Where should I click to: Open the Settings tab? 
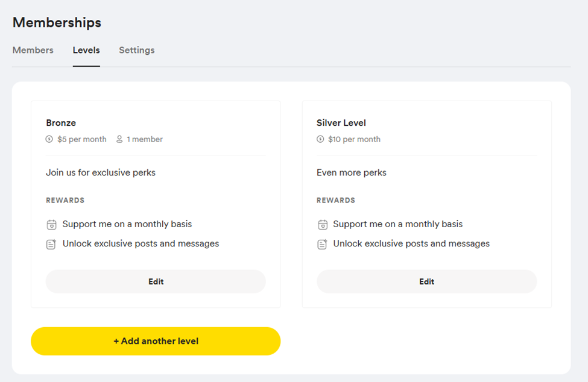point(136,50)
